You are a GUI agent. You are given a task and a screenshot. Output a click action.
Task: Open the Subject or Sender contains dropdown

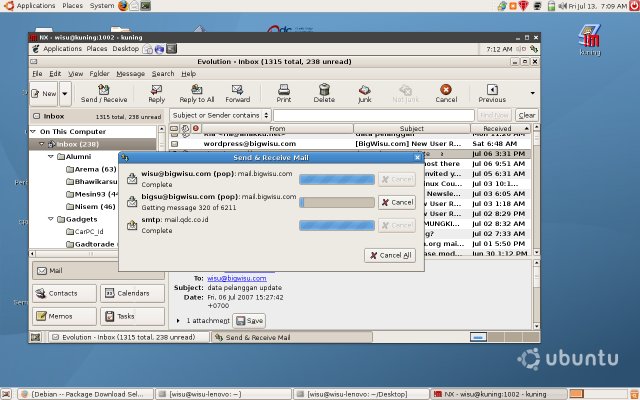click(x=220, y=116)
